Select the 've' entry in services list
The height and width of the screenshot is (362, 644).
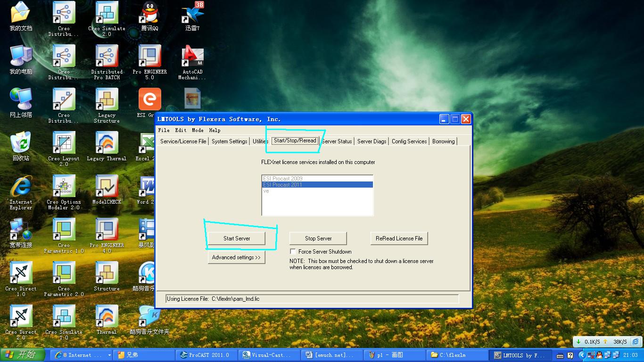317,191
